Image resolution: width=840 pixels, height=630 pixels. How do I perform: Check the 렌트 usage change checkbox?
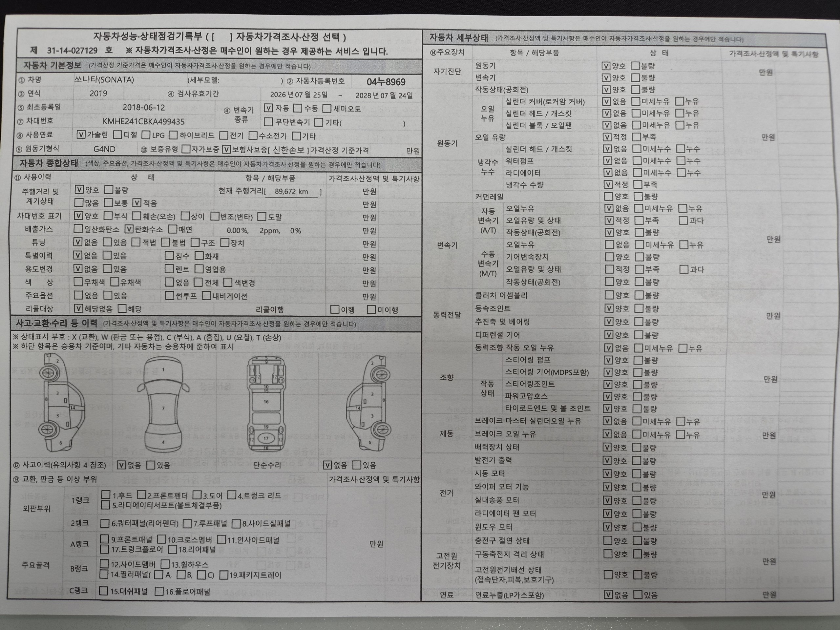[x=169, y=269]
